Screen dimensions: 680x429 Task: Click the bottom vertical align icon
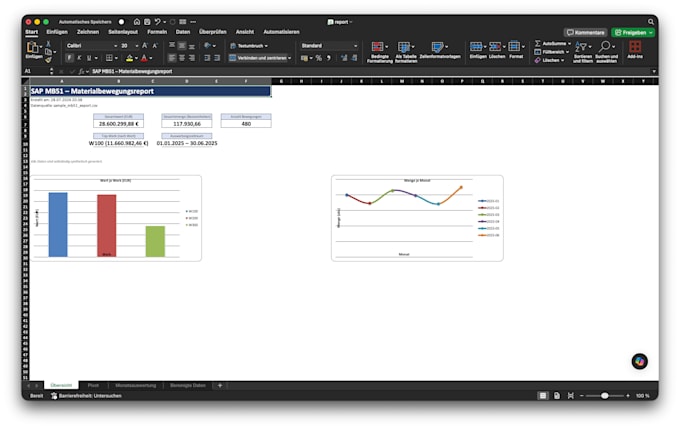point(191,46)
